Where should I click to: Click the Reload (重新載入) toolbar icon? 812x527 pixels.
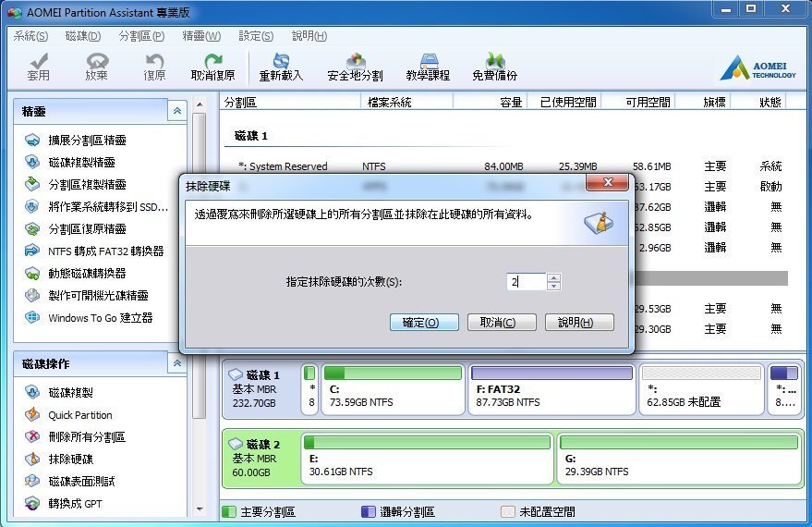point(281,67)
